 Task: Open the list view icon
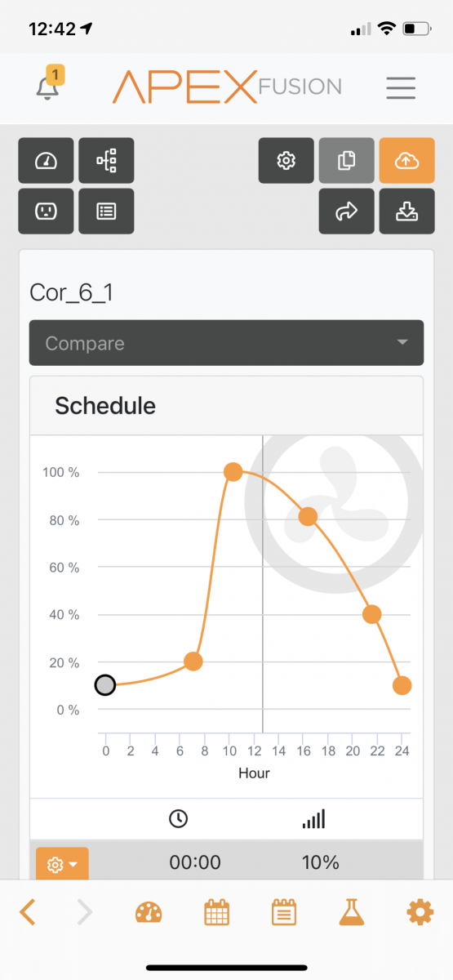coord(106,211)
